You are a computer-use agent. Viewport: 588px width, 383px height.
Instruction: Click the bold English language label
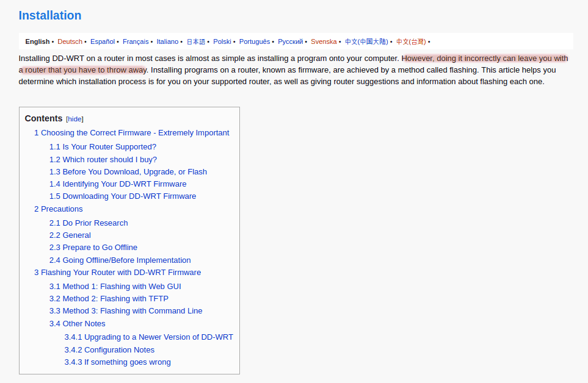[x=37, y=41]
